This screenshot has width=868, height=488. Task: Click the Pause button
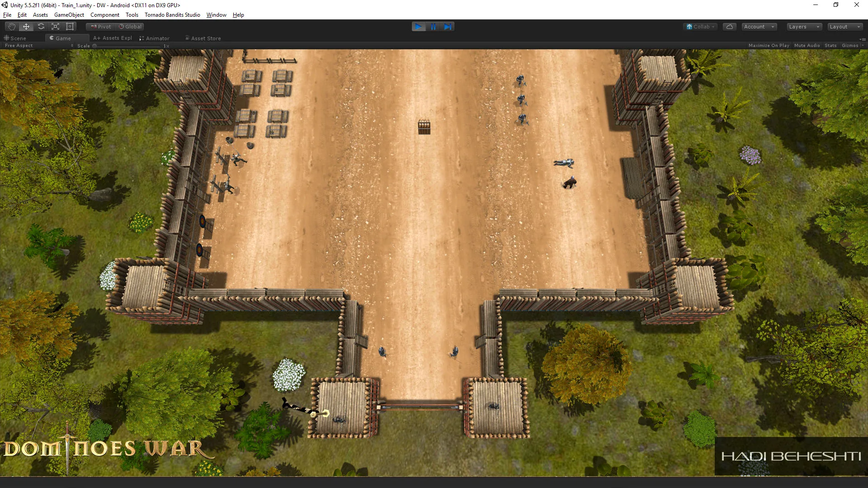(x=433, y=27)
